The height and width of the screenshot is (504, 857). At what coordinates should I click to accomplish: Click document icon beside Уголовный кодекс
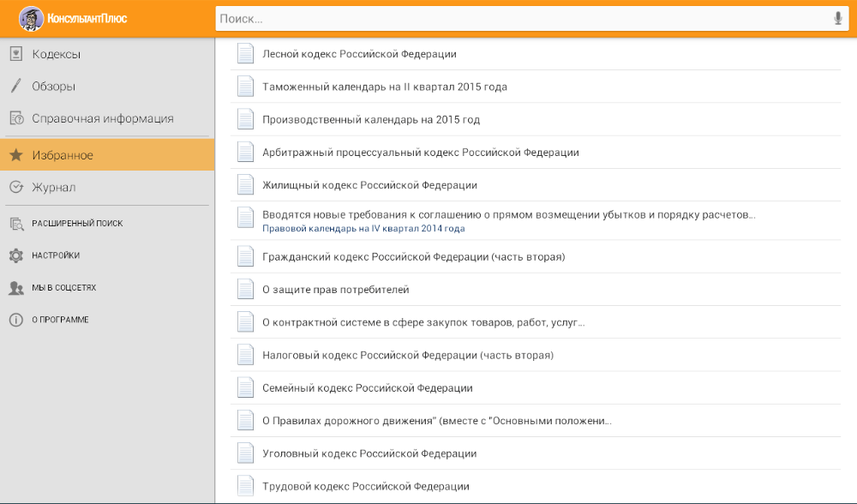(x=246, y=453)
